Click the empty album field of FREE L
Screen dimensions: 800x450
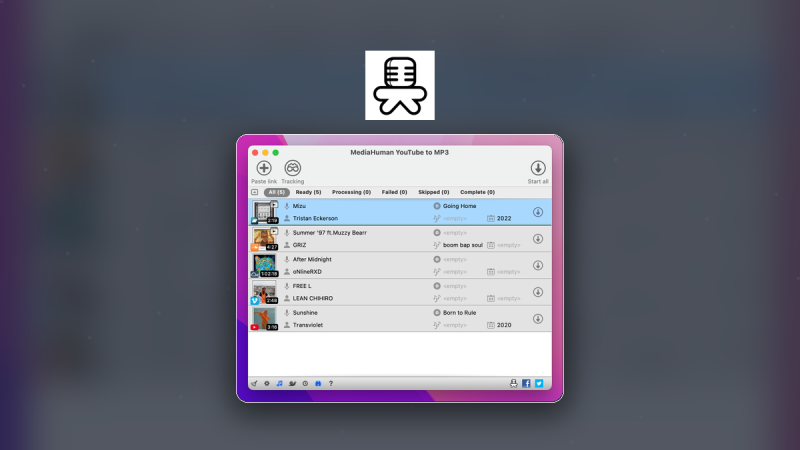[x=455, y=286]
